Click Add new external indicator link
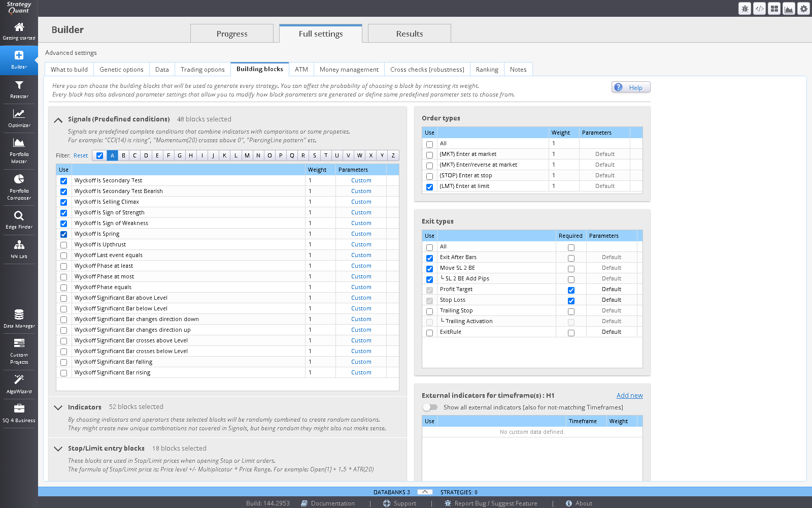The image size is (812, 508). [x=629, y=395]
